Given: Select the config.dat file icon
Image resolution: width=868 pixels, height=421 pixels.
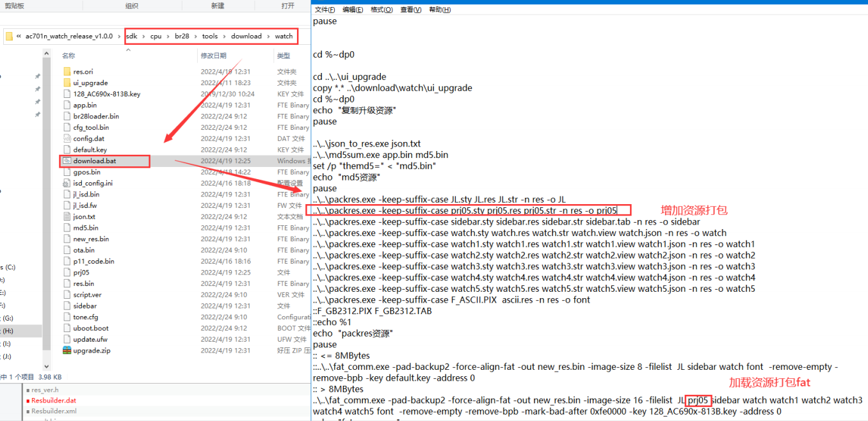Looking at the screenshot, I should click(68, 138).
